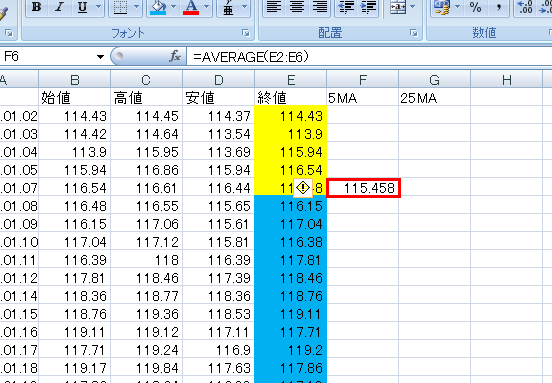
Task: Decrease cell indent
Action: click(346, 7)
